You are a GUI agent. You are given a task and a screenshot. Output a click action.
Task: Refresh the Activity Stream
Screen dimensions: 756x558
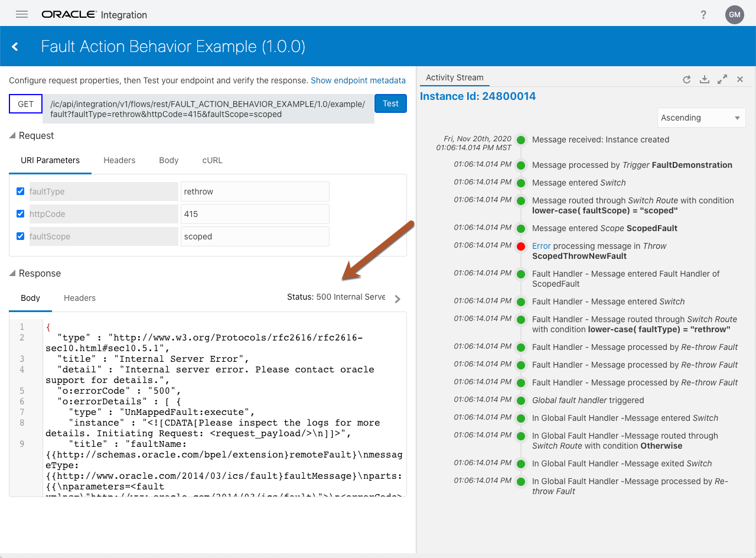point(686,79)
